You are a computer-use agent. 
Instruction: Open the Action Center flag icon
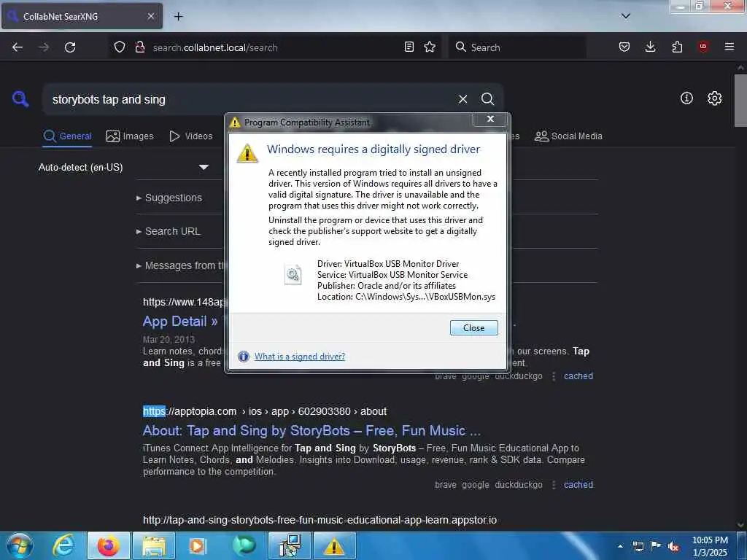point(656,546)
